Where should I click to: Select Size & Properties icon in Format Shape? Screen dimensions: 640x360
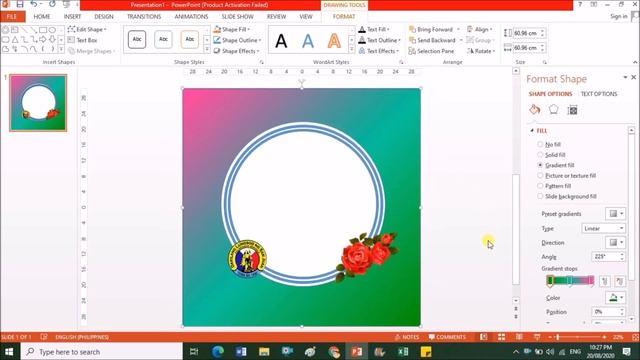tap(572, 110)
